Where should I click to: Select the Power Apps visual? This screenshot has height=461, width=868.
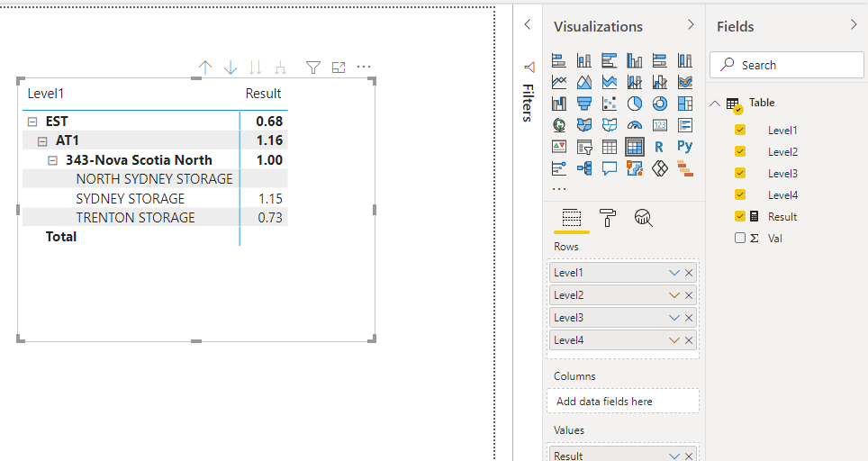coord(660,168)
